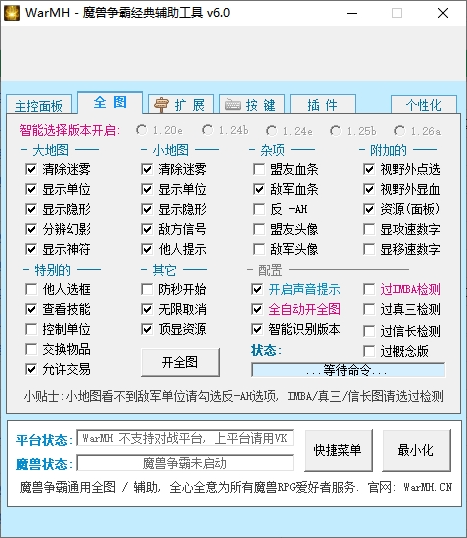Viewport: 467px width, 538px height.
Task: Select the 全图 tab
Action: point(110,103)
